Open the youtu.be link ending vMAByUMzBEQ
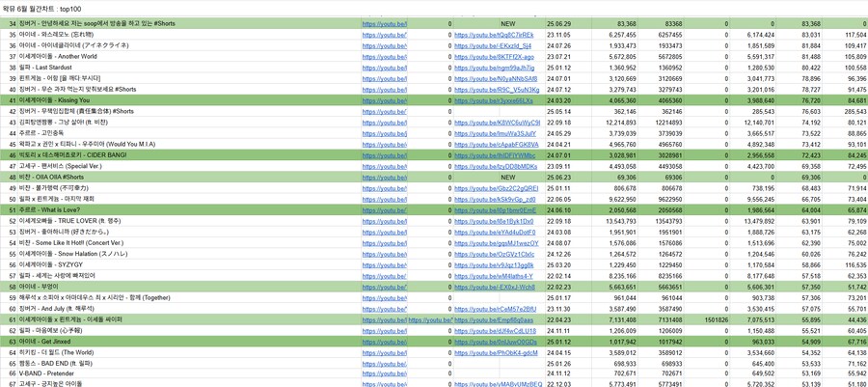Image resolution: width=868 pixels, height=387 pixels. pyautogui.click(x=498, y=384)
